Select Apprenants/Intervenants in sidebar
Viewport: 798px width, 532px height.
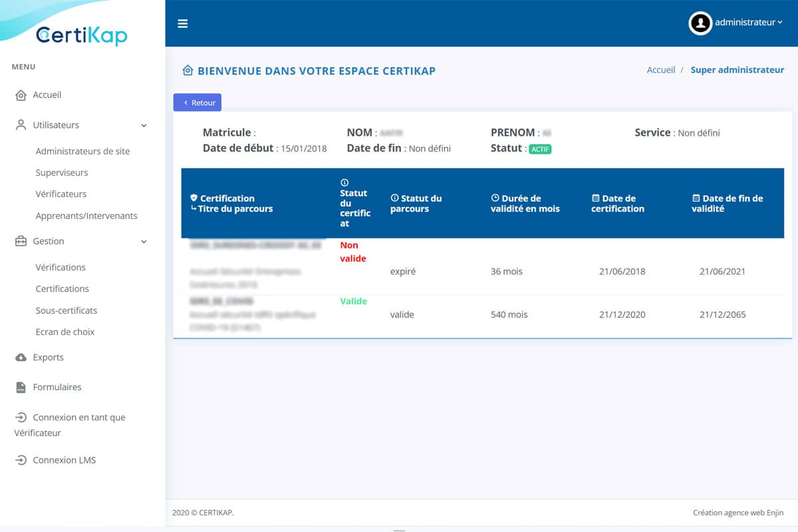point(86,215)
